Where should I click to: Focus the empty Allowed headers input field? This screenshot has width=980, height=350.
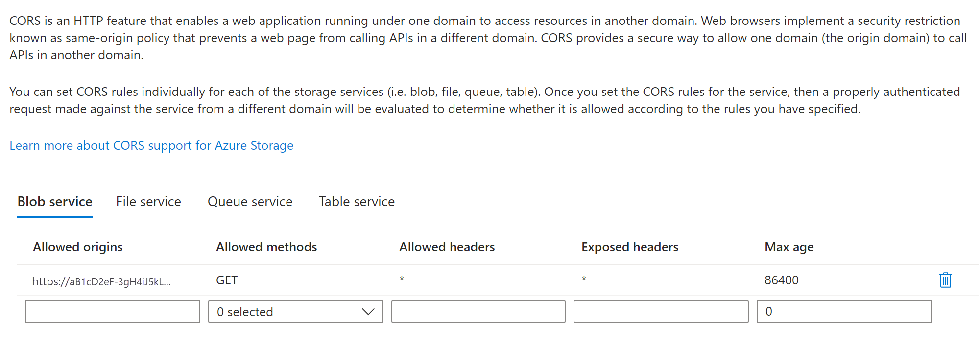click(x=478, y=312)
